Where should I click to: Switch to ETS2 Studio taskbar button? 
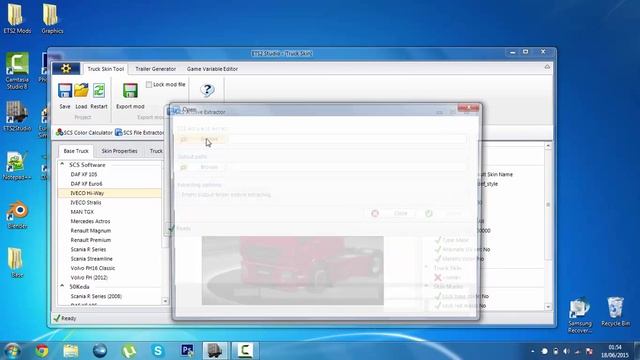(x=215, y=351)
